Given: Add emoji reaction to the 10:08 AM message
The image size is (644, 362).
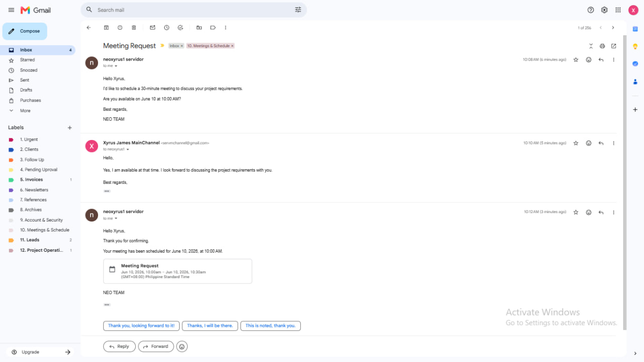Looking at the screenshot, I should point(589,59).
